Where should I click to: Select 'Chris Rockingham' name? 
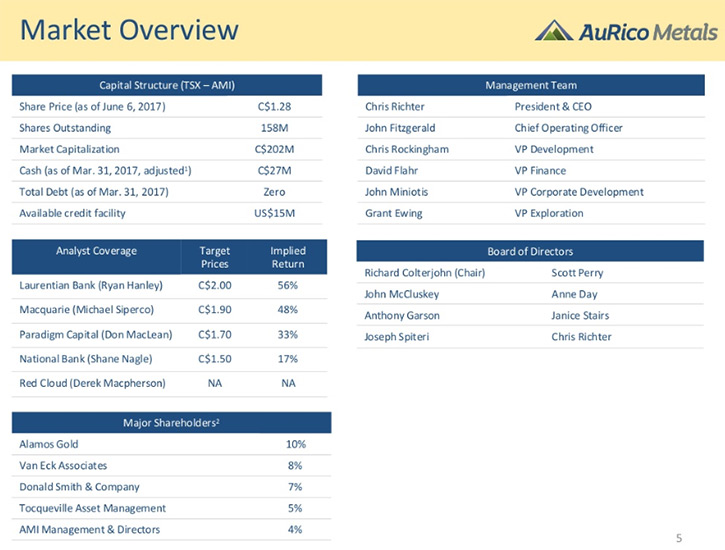[x=406, y=149]
